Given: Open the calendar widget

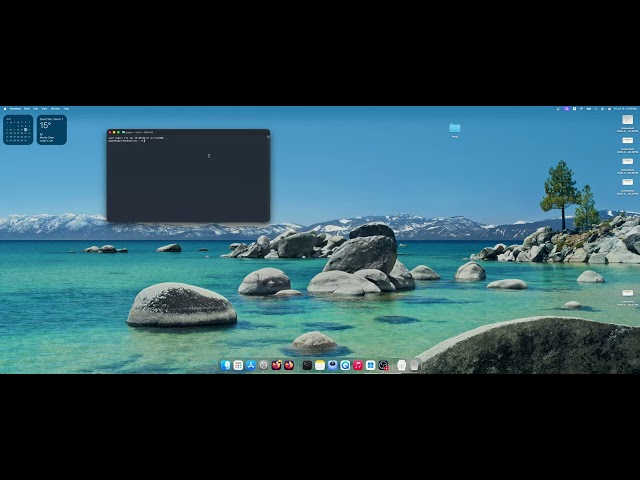Looking at the screenshot, I should 18,130.
